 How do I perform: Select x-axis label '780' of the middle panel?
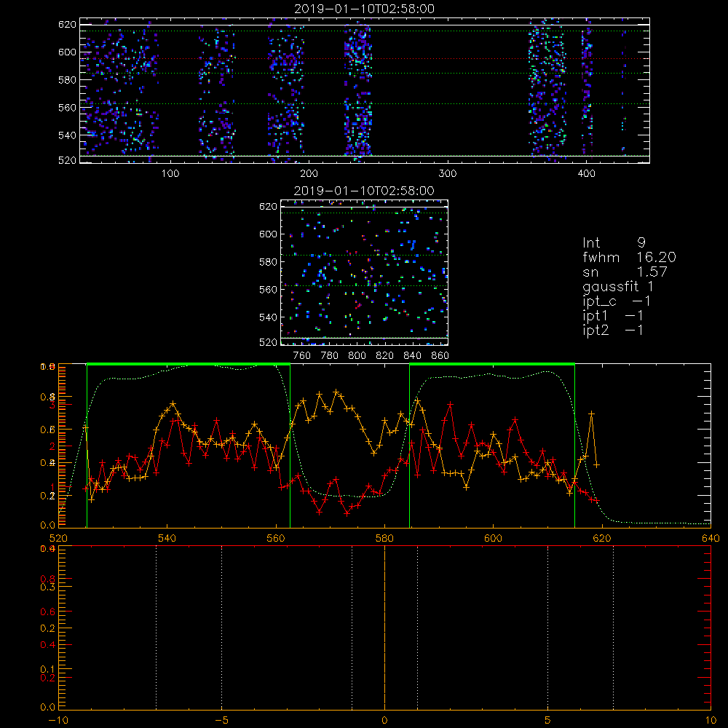330,356
